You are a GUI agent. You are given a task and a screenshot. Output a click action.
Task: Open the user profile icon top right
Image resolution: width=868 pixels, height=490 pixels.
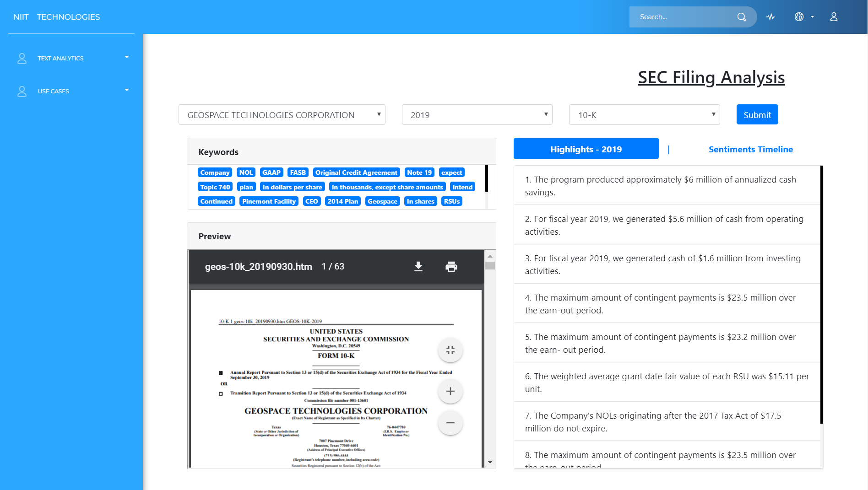click(834, 16)
